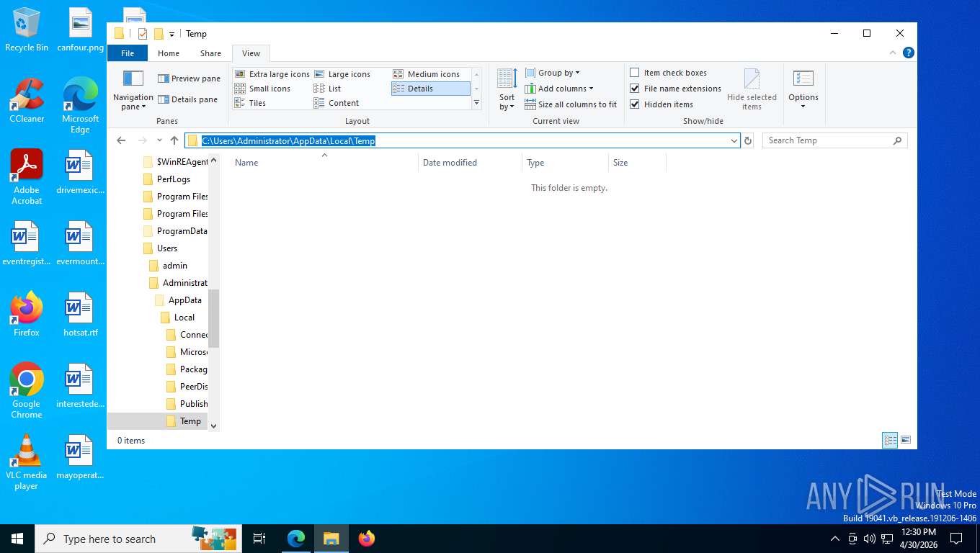Customize Quick Access Toolbar dropdown
Image resolution: width=980 pixels, height=553 pixels.
[171, 34]
